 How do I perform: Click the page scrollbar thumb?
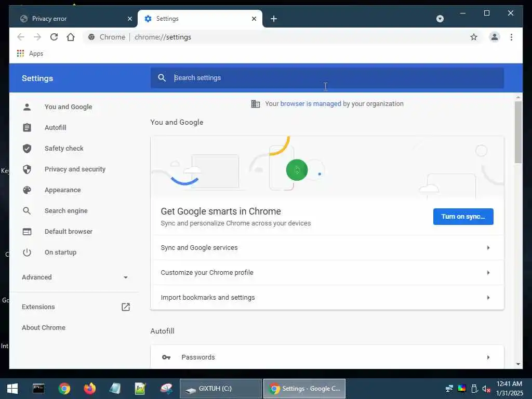[518, 132]
